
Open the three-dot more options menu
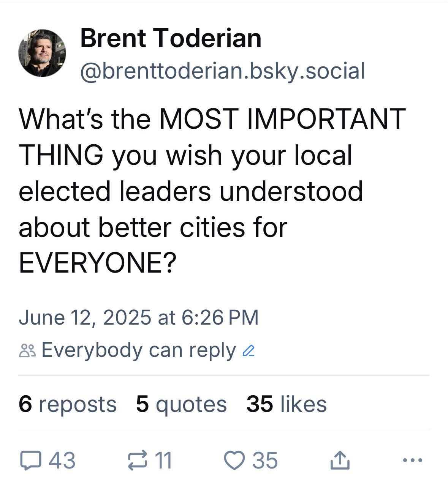click(x=412, y=461)
